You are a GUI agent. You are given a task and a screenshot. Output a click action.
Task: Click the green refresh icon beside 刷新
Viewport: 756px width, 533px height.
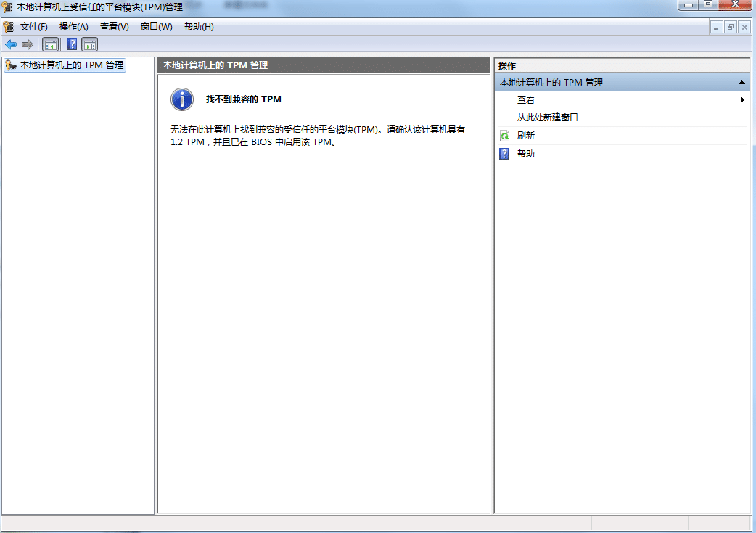coord(504,135)
